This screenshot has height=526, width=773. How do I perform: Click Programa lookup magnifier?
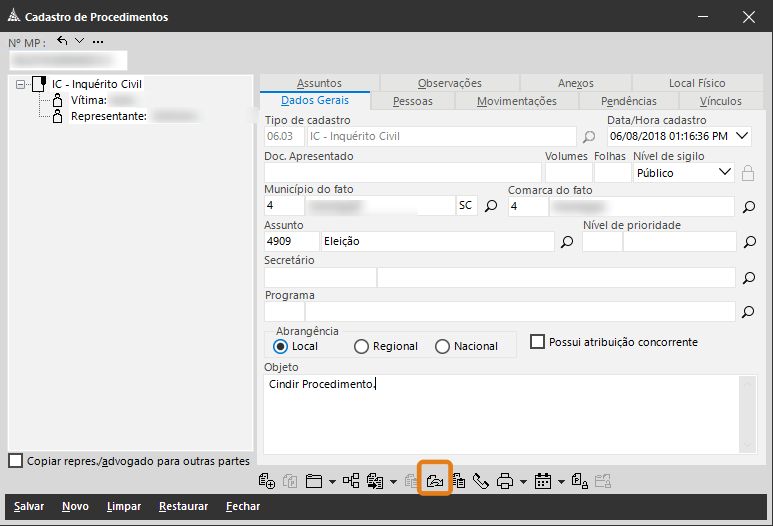(748, 312)
